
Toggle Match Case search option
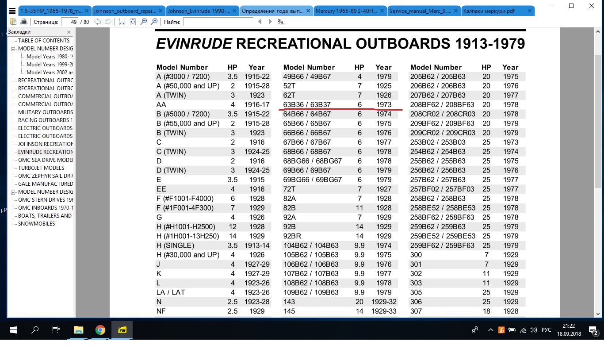[x=281, y=22]
